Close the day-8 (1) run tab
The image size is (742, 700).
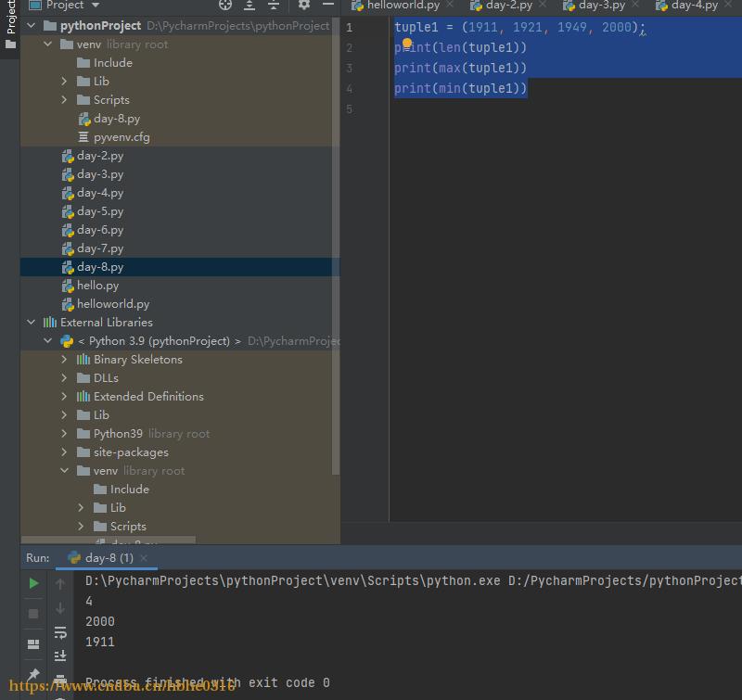click(144, 558)
